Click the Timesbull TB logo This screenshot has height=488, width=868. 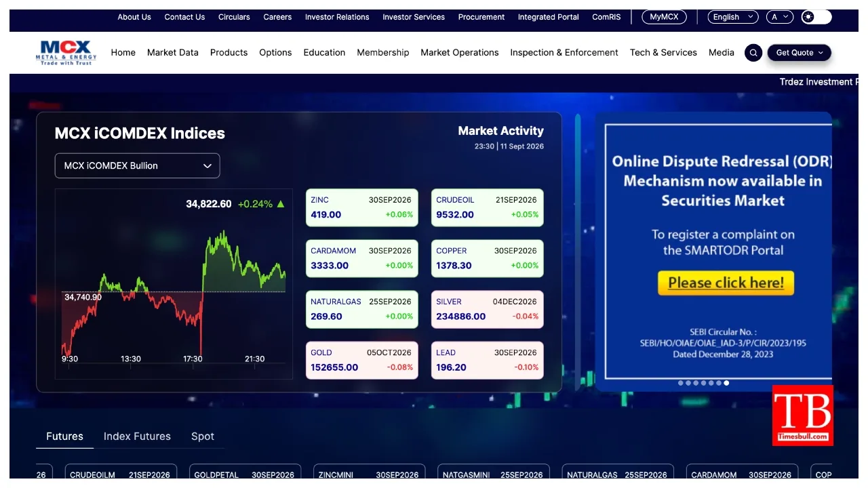(803, 415)
